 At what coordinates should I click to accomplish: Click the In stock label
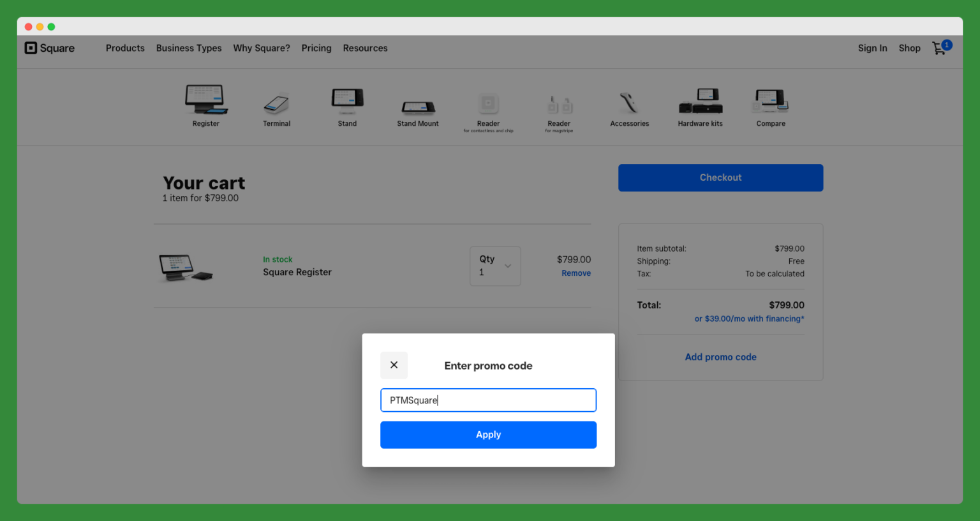[278, 259]
